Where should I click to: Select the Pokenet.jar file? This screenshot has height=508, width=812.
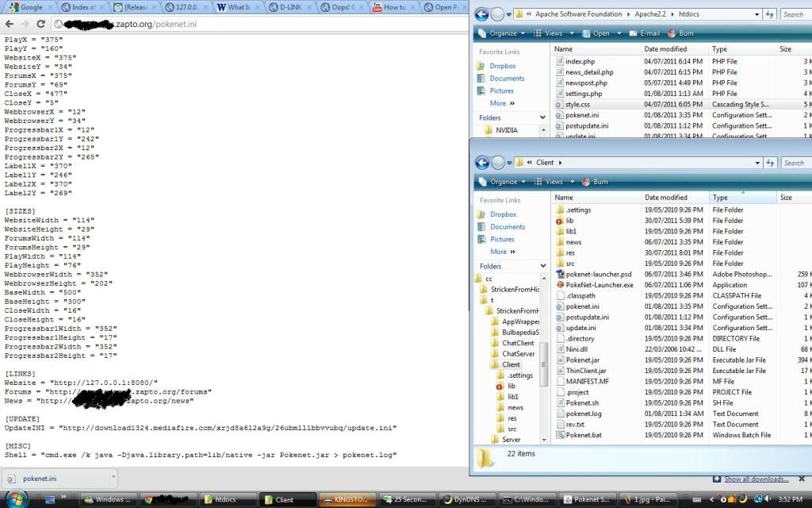[x=582, y=360]
